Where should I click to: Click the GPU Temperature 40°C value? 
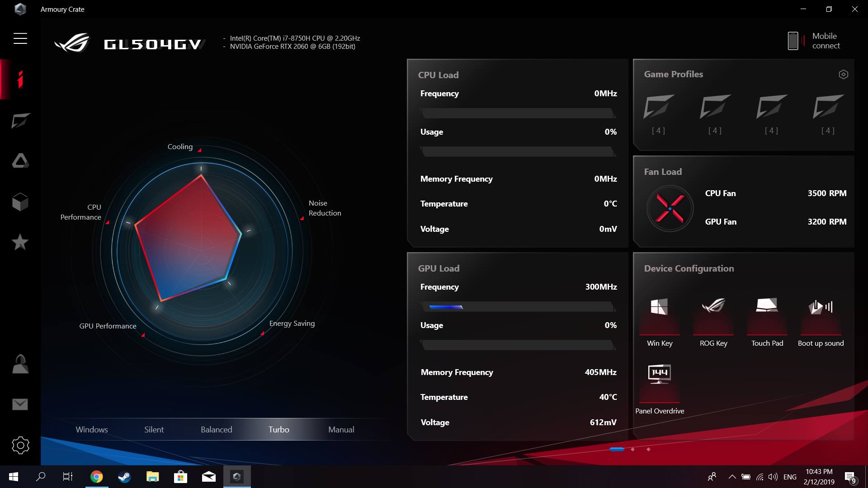pos(608,397)
